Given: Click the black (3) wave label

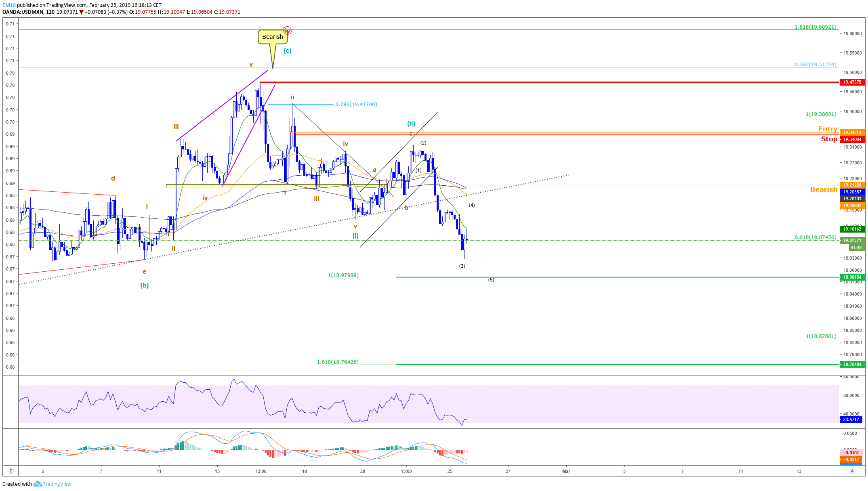Looking at the screenshot, I should point(462,266).
